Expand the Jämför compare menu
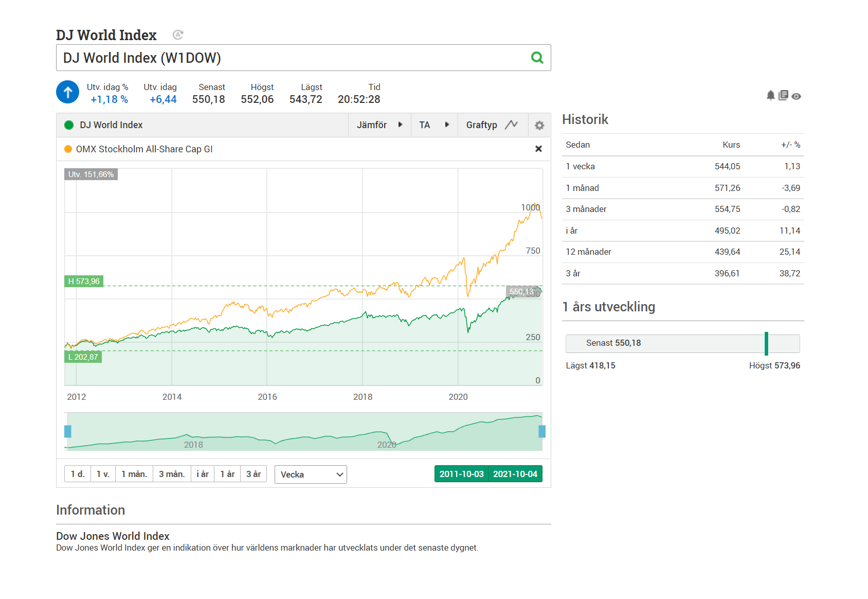The image size is (868, 599). (x=379, y=125)
